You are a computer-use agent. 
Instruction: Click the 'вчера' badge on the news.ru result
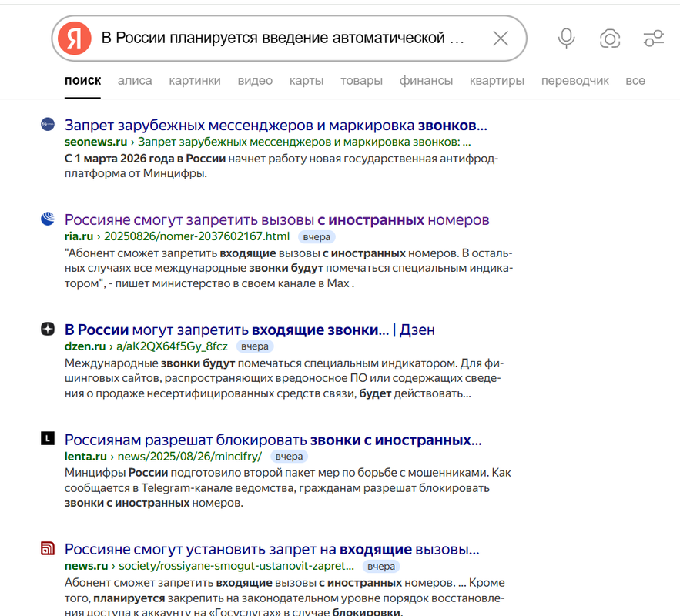point(381,566)
